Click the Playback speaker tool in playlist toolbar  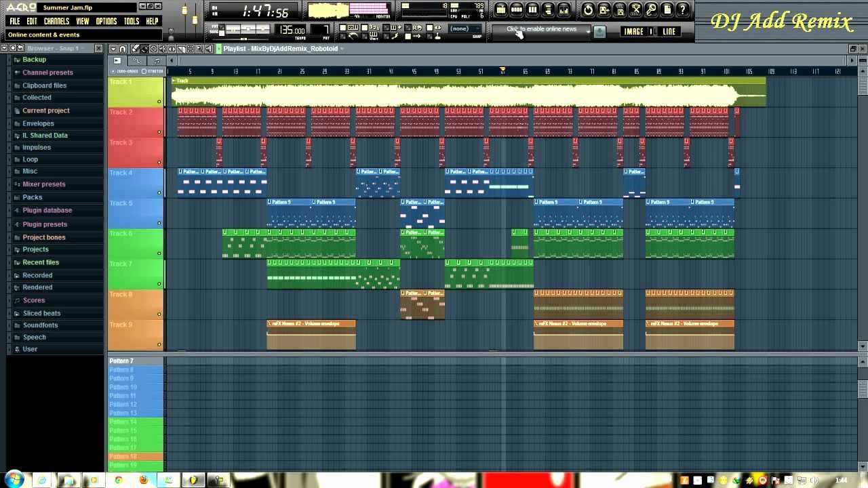[x=208, y=49]
